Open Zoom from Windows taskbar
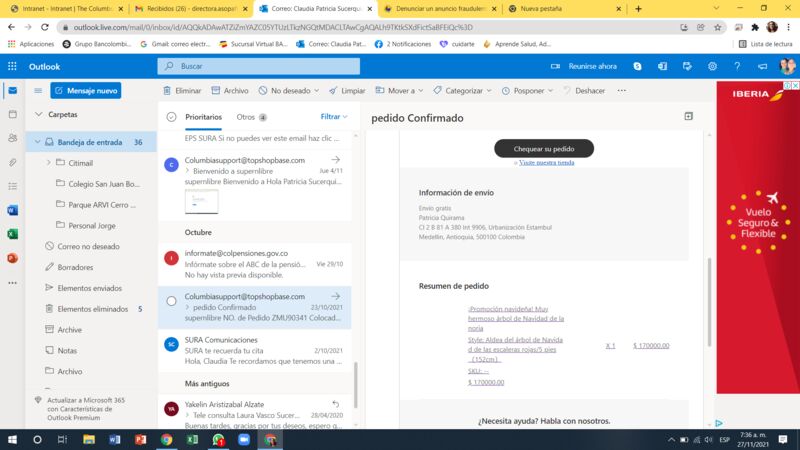800x450 pixels. 244,439
